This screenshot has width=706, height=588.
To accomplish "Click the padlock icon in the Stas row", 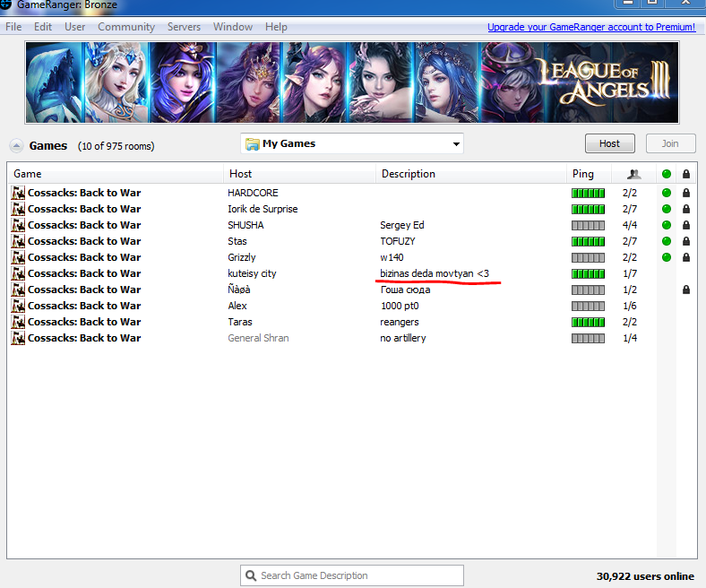I will (685, 241).
